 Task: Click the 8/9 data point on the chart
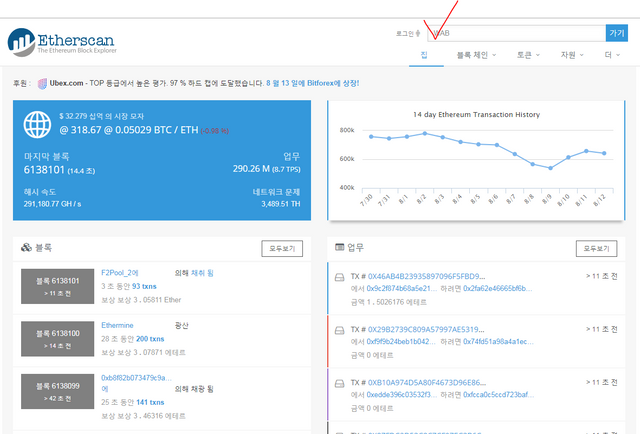(x=550, y=168)
